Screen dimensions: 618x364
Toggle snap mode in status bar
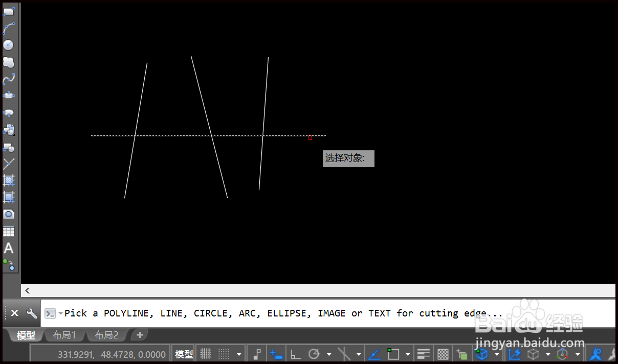point(224,354)
